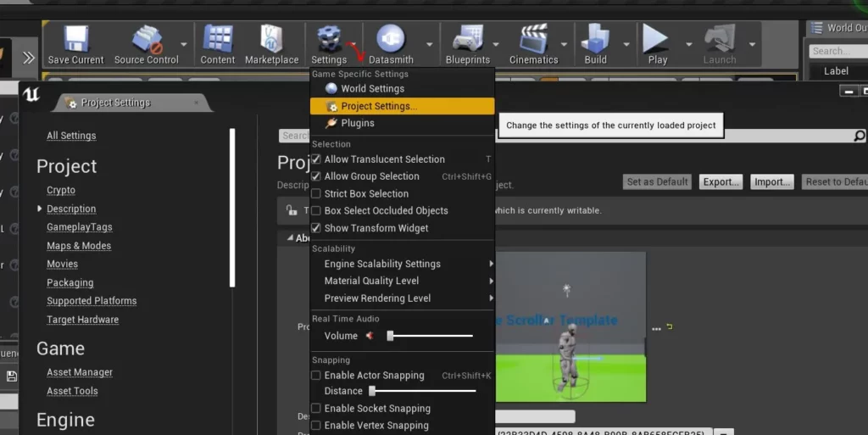
Task: Click the yellow reset-to-default arrow by thumbnail
Action: click(670, 326)
